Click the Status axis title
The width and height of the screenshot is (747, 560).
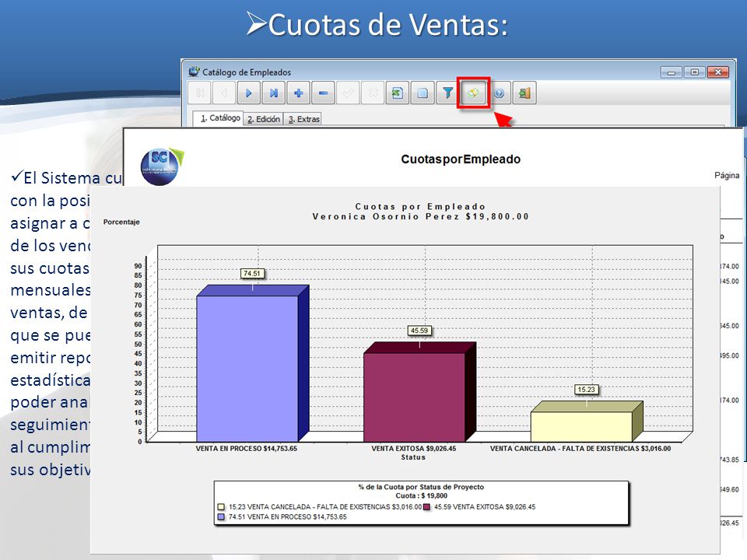413,457
